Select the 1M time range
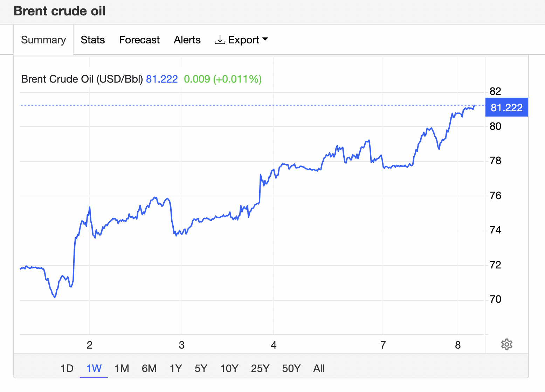 tap(122, 368)
